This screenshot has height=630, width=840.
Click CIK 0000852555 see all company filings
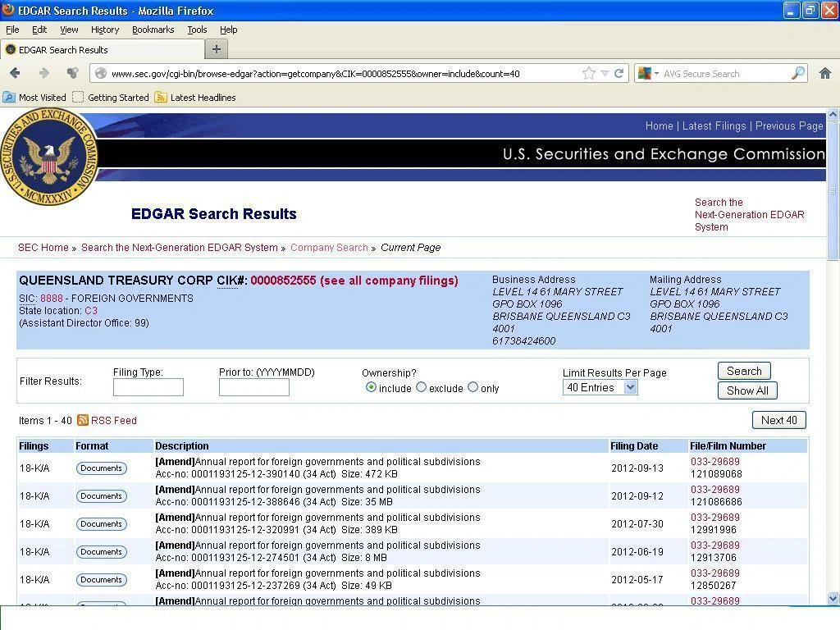(354, 281)
